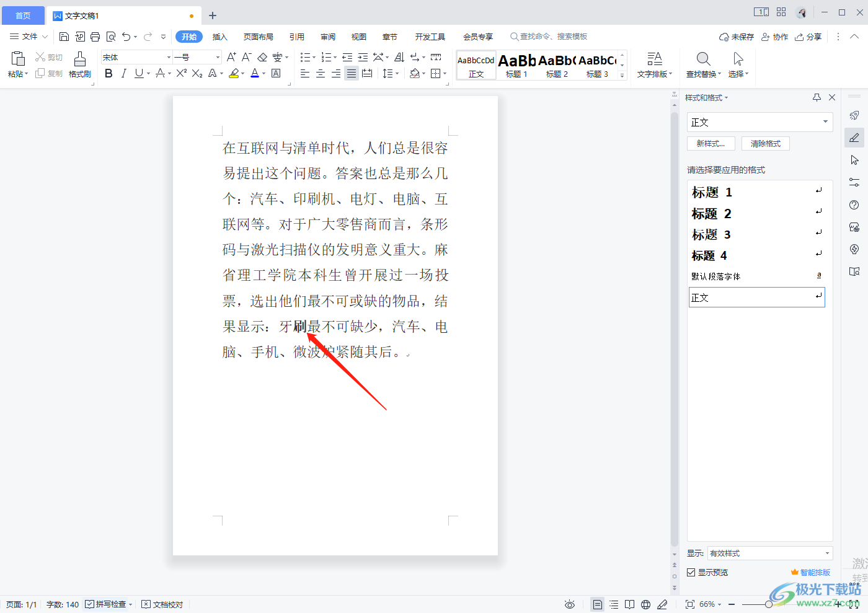868x613 pixels.
Task: Click the New Style (新样式...) button
Action: tap(711, 143)
